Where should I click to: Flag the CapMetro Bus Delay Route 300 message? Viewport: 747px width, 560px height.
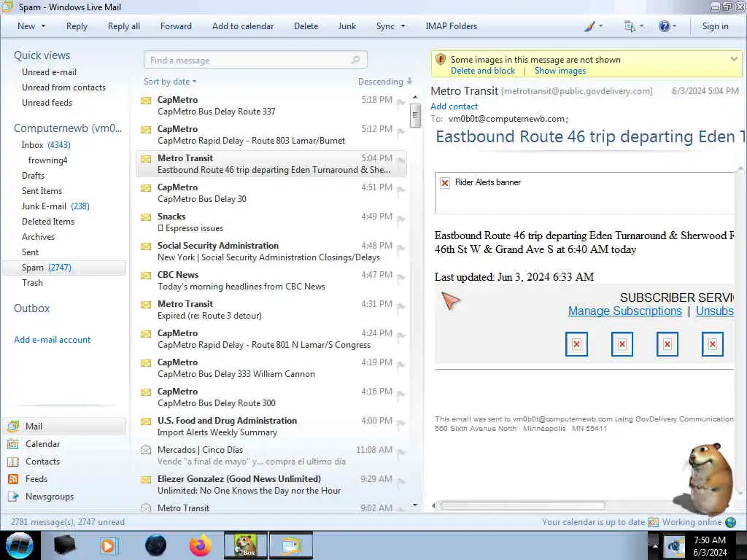[x=401, y=394]
